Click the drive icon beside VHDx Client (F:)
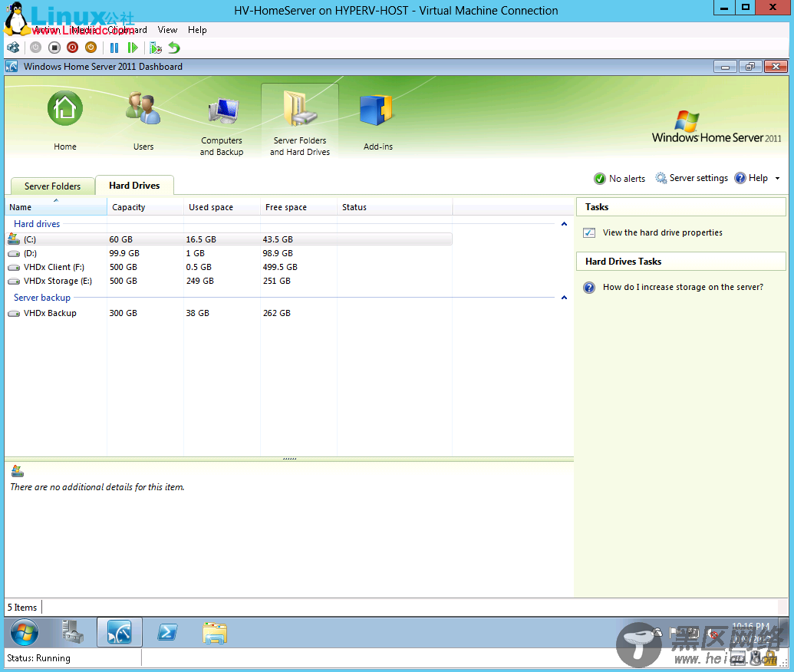Image resolution: width=794 pixels, height=672 pixels. pyautogui.click(x=14, y=267)
